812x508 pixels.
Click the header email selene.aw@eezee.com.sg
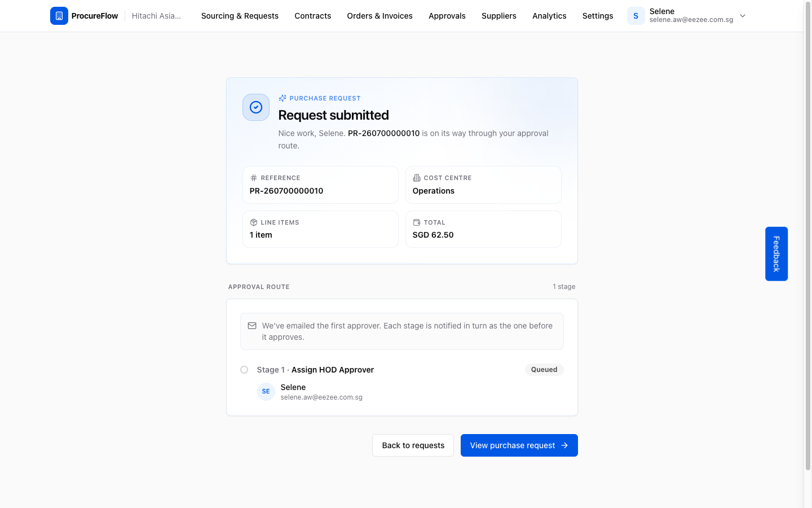[691, 20]
